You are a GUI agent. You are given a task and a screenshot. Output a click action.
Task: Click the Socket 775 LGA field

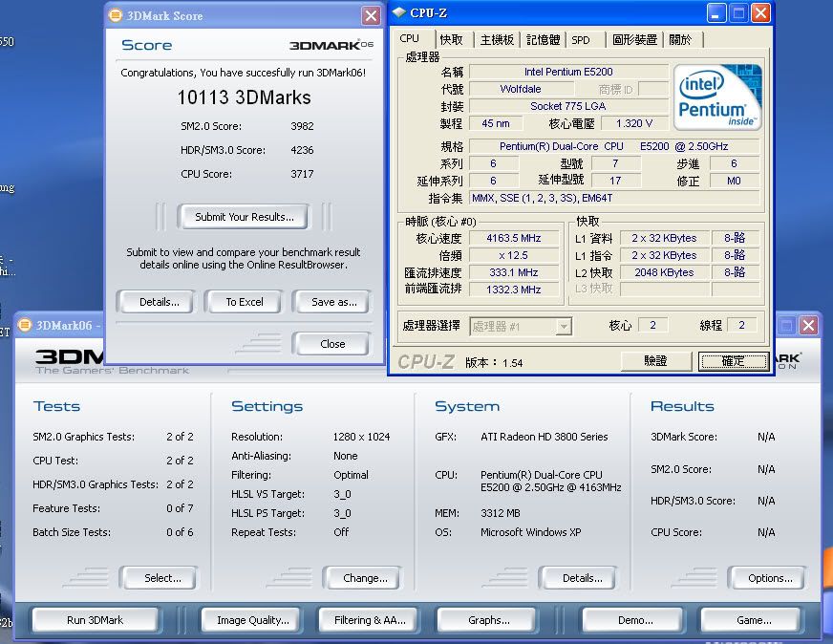[x=568, y=106]
